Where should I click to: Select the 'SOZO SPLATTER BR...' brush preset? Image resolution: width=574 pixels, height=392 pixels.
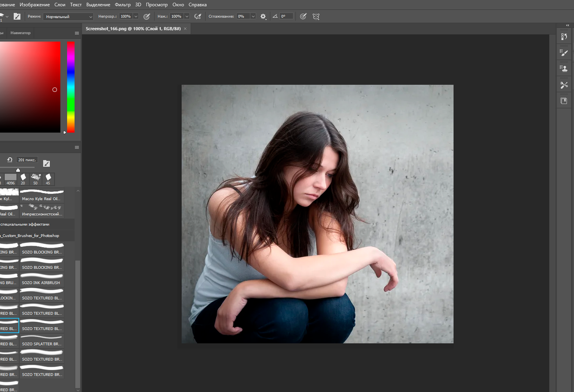42,341
